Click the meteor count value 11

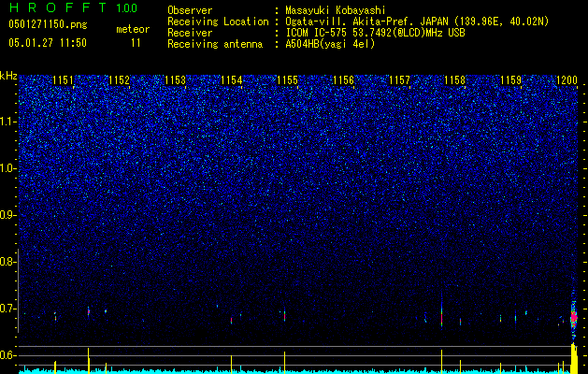136,43
